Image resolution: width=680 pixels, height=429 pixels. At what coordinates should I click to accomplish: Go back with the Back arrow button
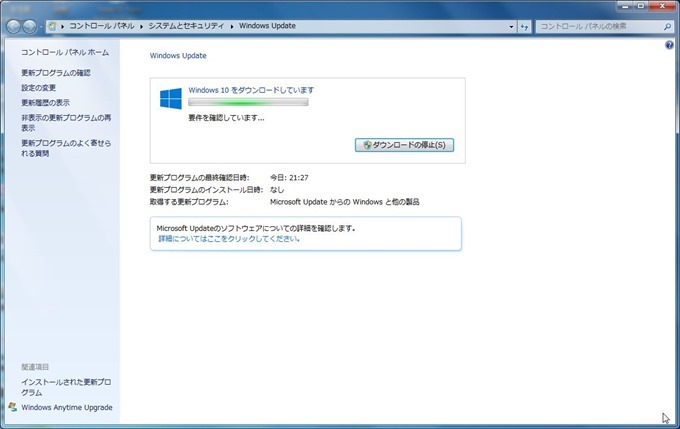coord(13,27)
